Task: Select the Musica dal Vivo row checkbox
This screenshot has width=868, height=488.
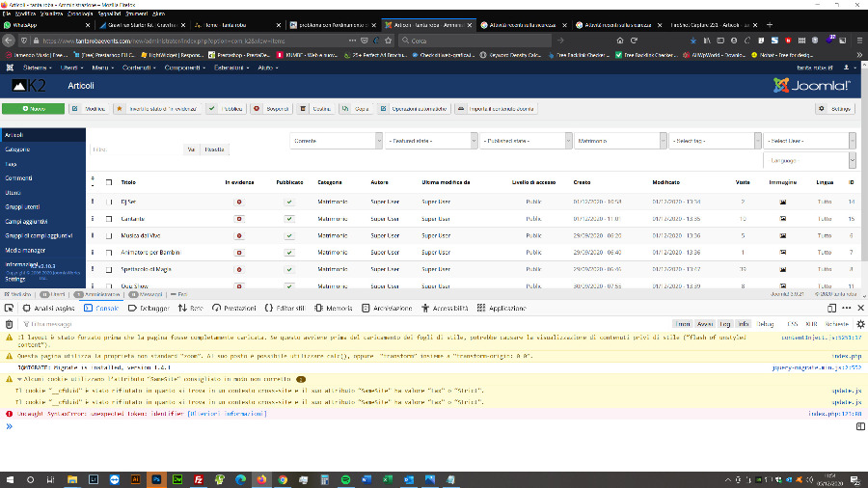Action: pyautogui.click(x=109, y=235)
